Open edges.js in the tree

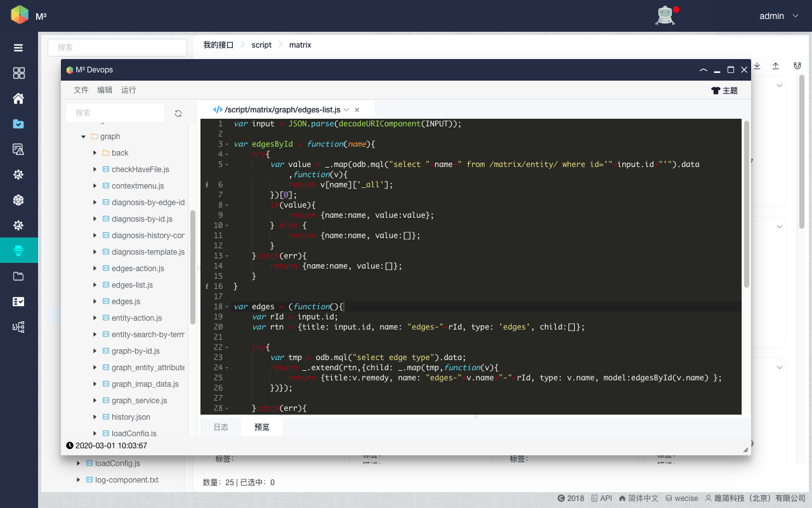click(126, 302)
